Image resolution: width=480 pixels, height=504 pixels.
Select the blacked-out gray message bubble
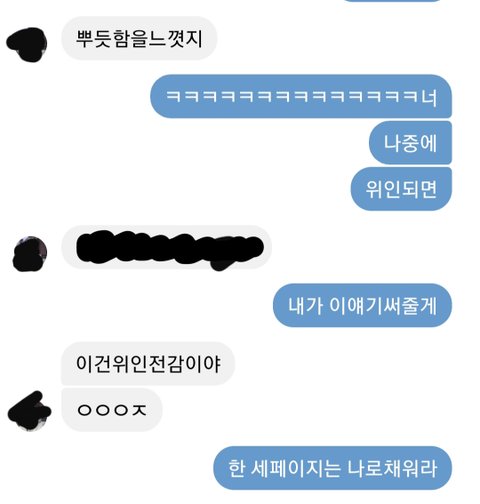[167, 247]
